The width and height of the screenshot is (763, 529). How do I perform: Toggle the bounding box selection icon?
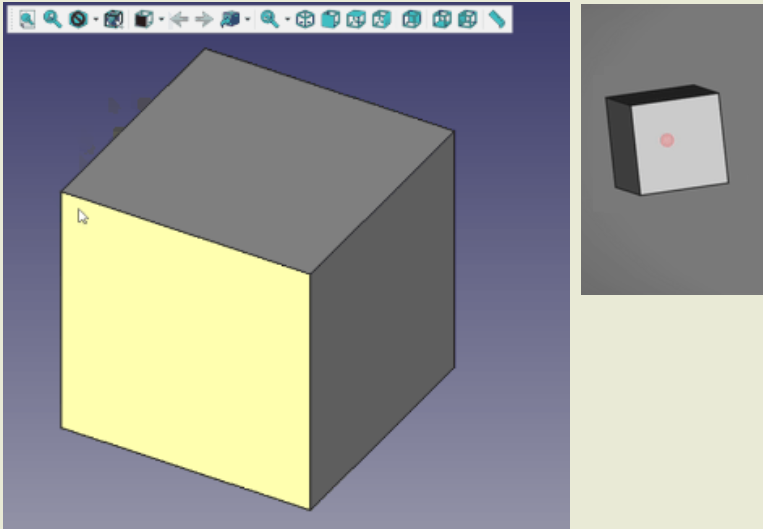[113, 19]
